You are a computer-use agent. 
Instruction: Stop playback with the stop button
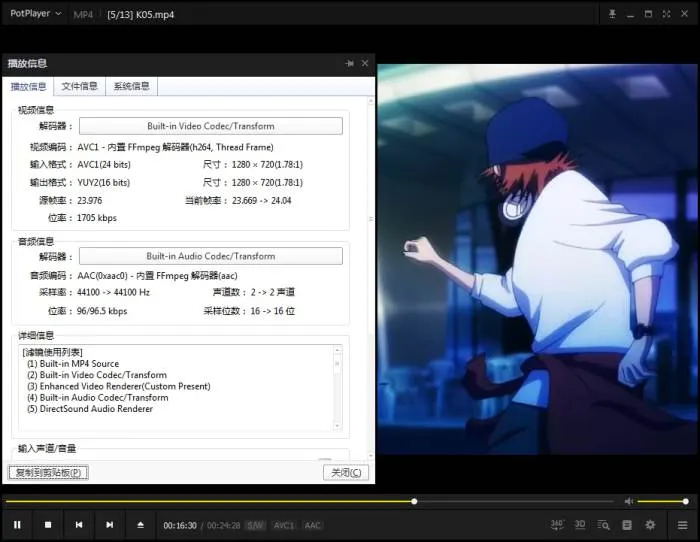(48, 525)
